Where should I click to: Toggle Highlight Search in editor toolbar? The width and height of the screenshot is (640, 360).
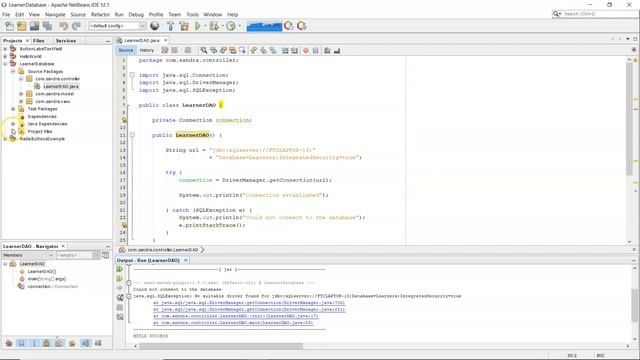coord(232,50)
